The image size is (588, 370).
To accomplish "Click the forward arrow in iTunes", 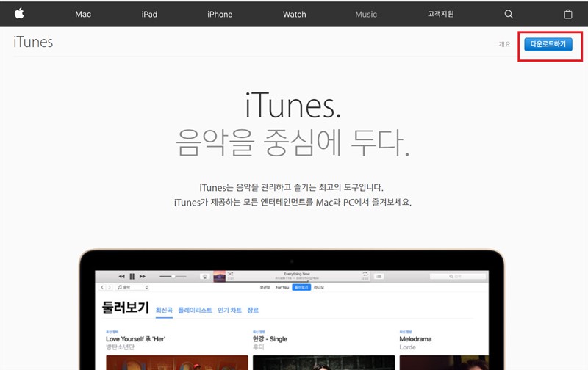I will [110, 287].
